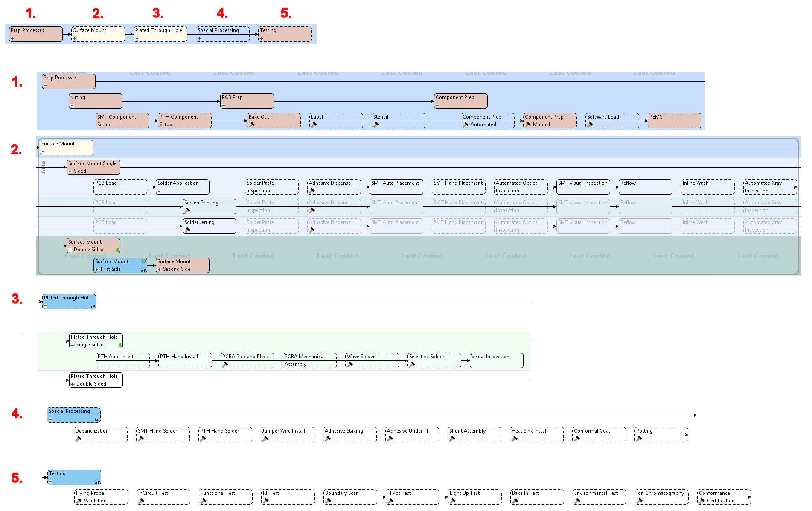This screenshot has width=812, height=511.
Task: Click the hammer icon under Depanelization
Action: click(x=79, y=438)
